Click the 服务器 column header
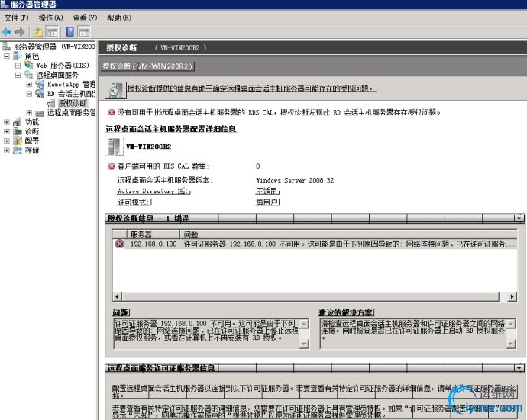Image resolution: width=527 pixels, height=420 pixels. 154,234
